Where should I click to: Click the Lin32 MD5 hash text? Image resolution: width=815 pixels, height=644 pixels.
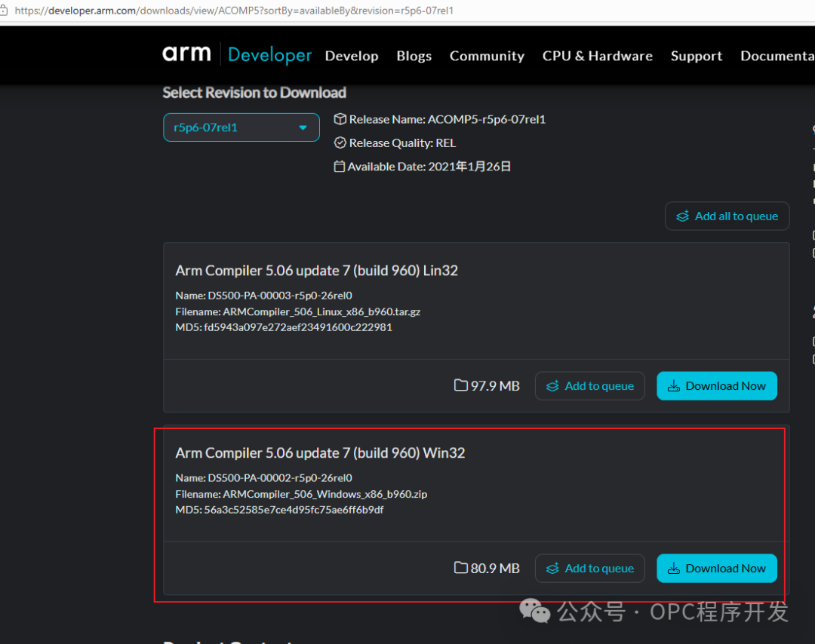tap(298, 327)
